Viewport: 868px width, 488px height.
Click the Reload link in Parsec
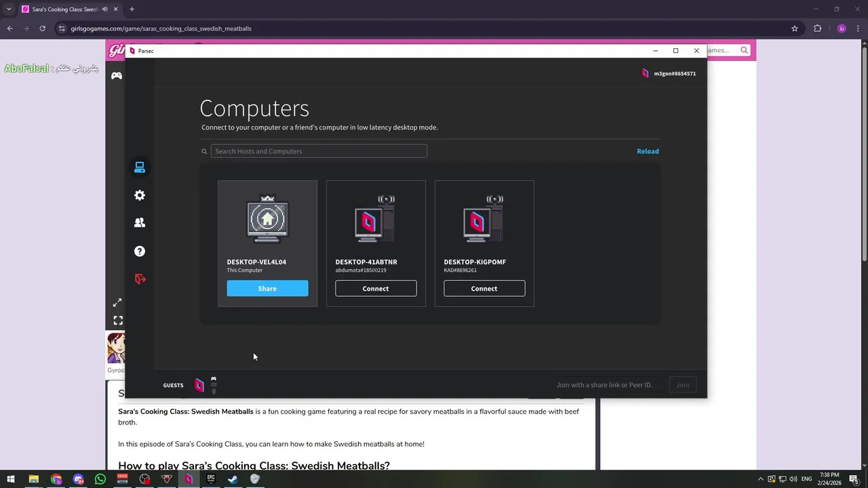pyautogui.click(x=648, y=151)
